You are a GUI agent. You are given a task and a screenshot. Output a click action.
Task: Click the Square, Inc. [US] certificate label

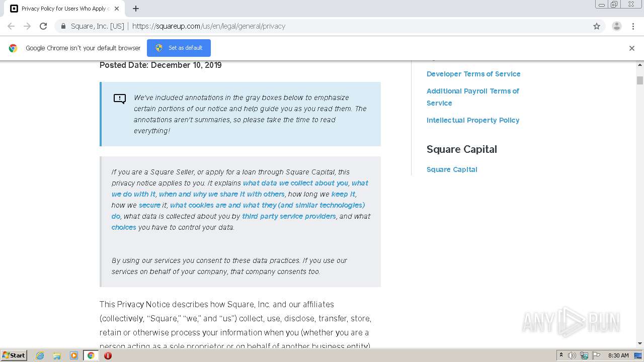coord(97,26)
